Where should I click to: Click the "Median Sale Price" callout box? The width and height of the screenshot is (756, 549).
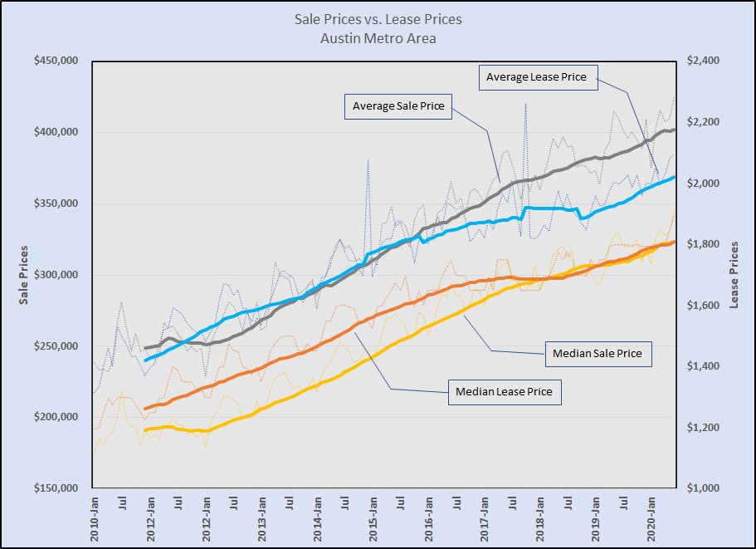[597, 353]
